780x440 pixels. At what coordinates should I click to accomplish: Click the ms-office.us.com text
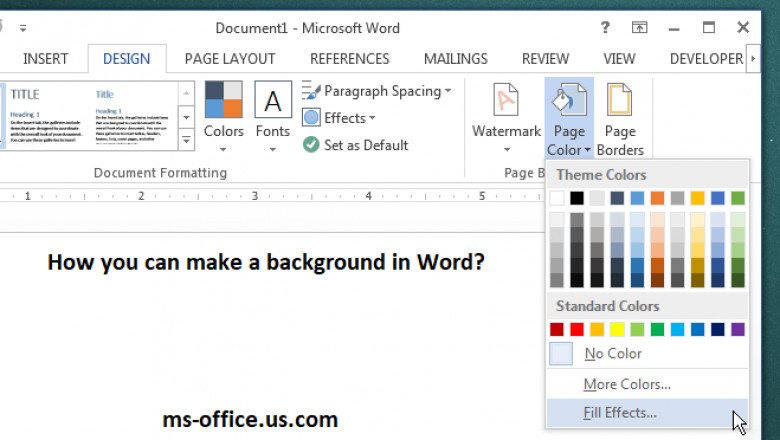coord(250,420)
